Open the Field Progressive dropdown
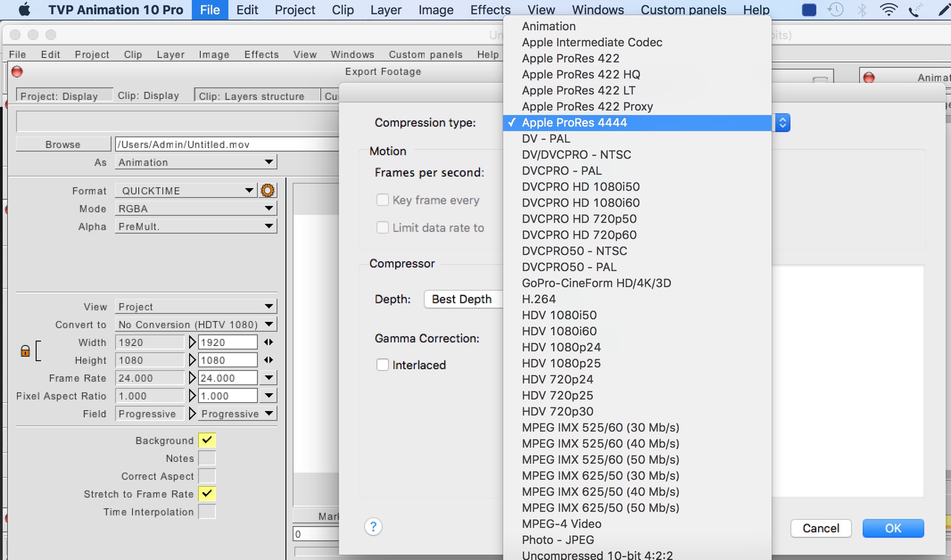Image resolution: width=951 pixels, height=560 pixels. click(237, 413)
